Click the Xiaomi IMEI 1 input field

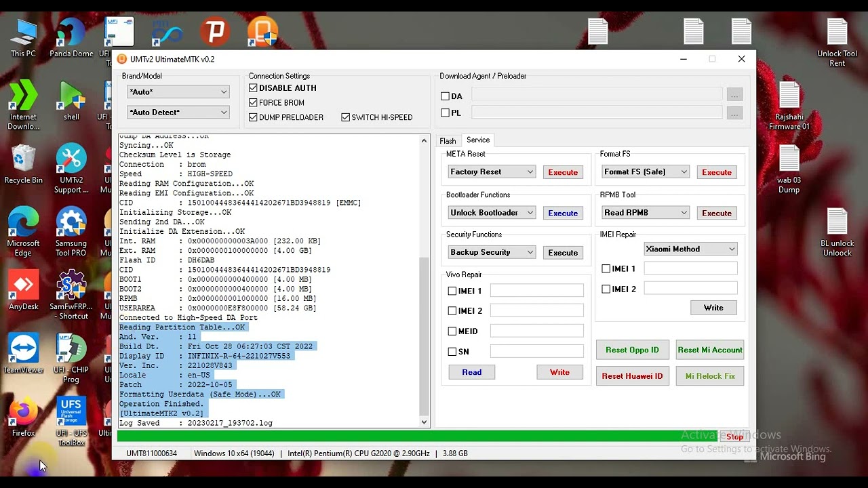tap(690, 268)
